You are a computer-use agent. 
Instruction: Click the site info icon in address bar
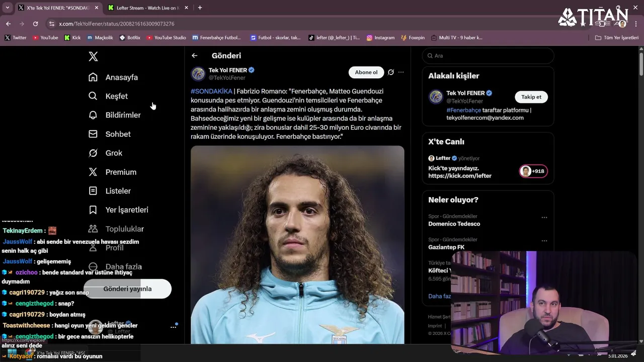[x=51, y=24]
